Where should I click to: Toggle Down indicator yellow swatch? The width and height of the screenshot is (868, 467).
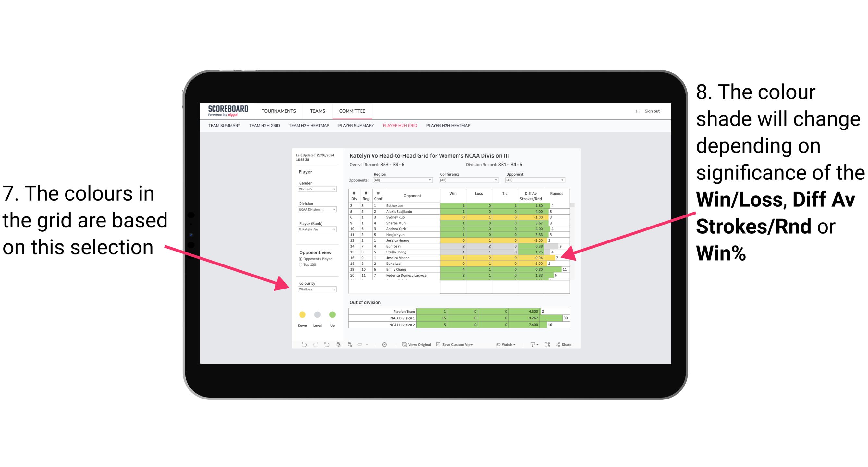click(301, 314)
